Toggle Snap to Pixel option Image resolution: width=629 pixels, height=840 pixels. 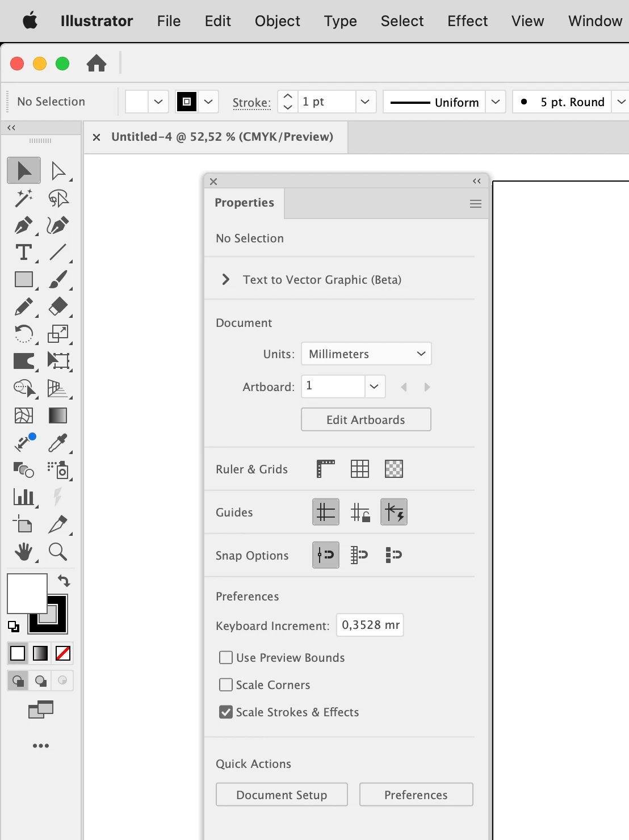[394, 555]
